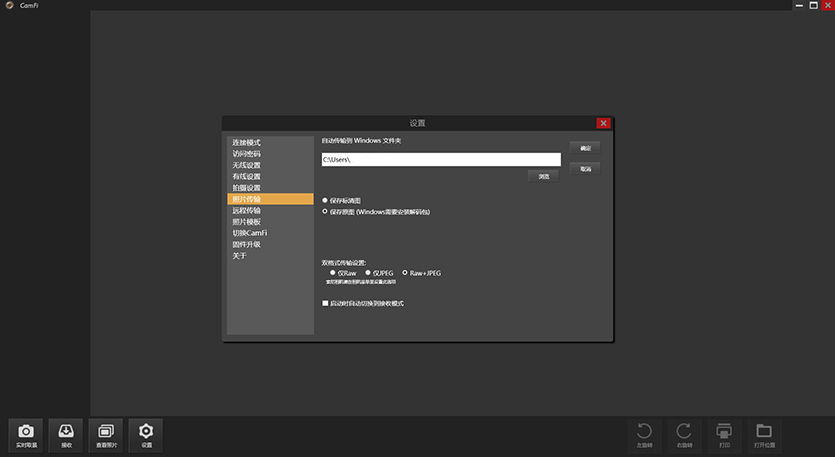The image size is (835, 457).
Task: Select the 保存缩略图 radio option
Action: pos(325,201)
